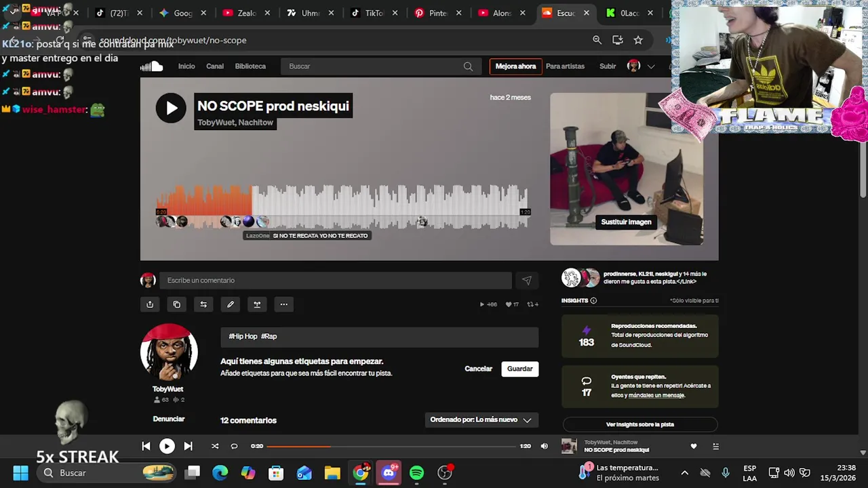Click the #Rap tag
The height and width of the screenshot is (488, 868).
point(269,336)
